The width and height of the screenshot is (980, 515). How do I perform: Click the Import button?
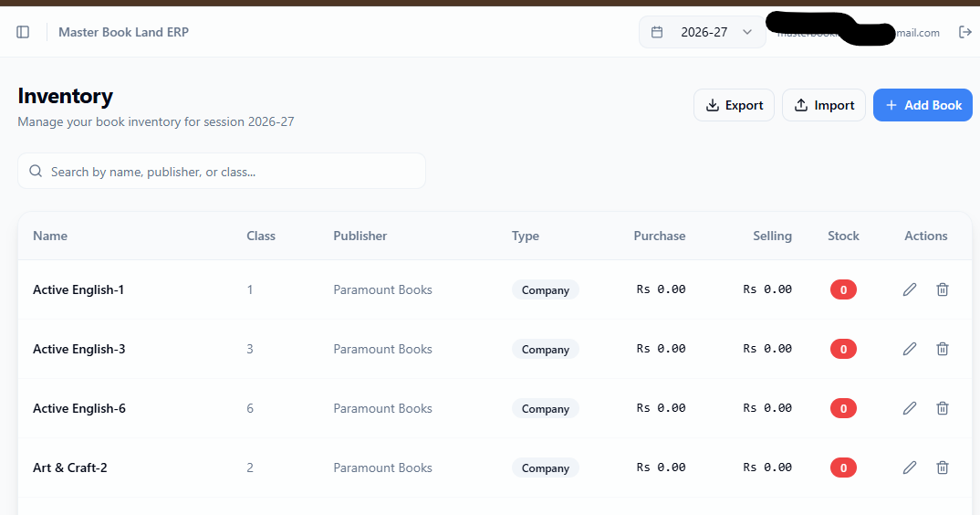(x=824, y=105)
